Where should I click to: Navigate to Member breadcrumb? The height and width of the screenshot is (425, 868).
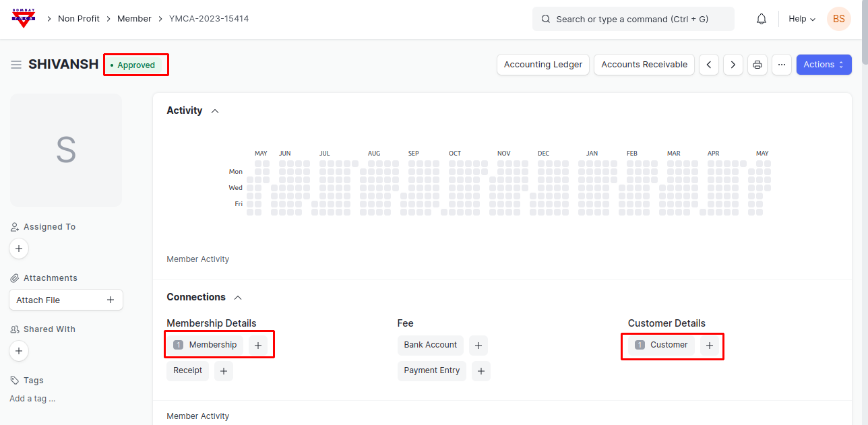pos(134,19)
